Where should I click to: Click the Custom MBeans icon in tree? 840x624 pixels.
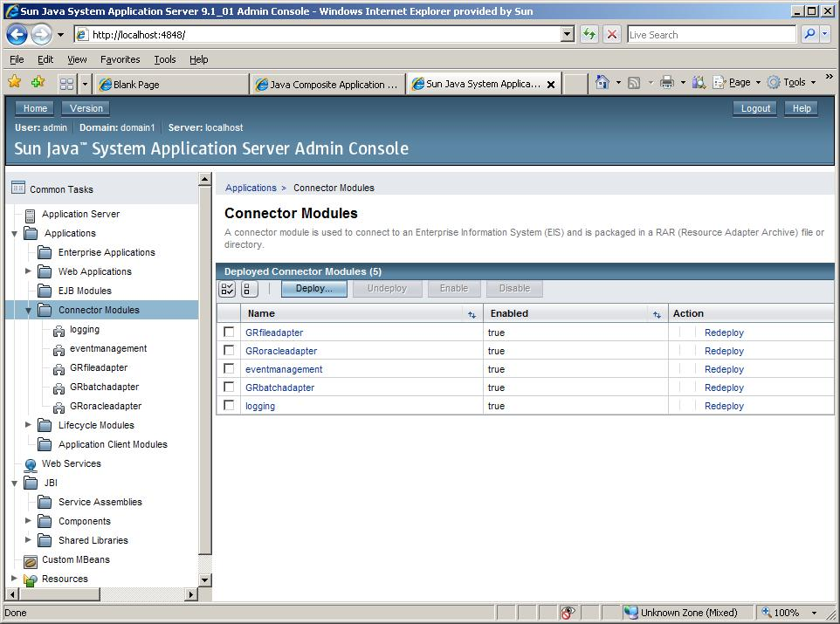tap(31, 561)
